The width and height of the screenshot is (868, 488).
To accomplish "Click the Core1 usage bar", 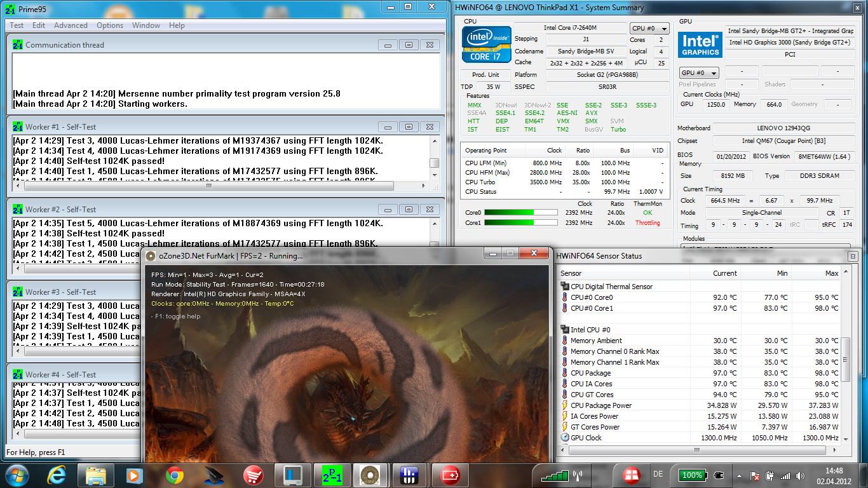I will tap(521, 223).
